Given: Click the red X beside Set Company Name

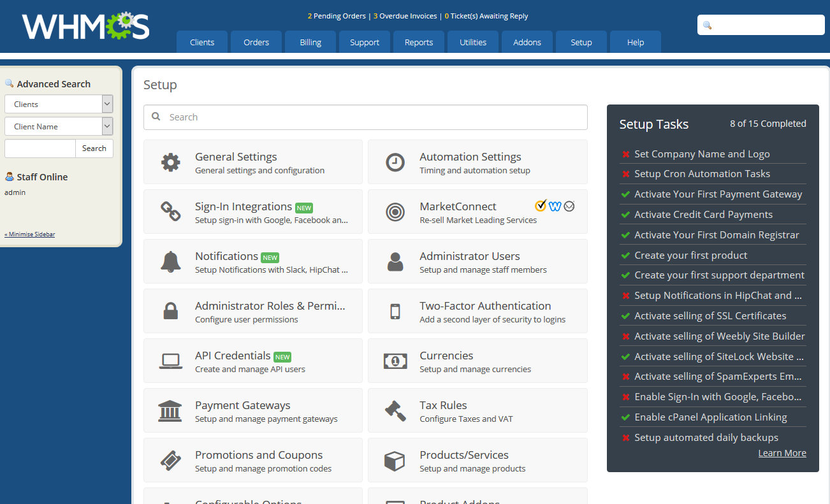Looking at the screenshot, I should coord(626,154).
